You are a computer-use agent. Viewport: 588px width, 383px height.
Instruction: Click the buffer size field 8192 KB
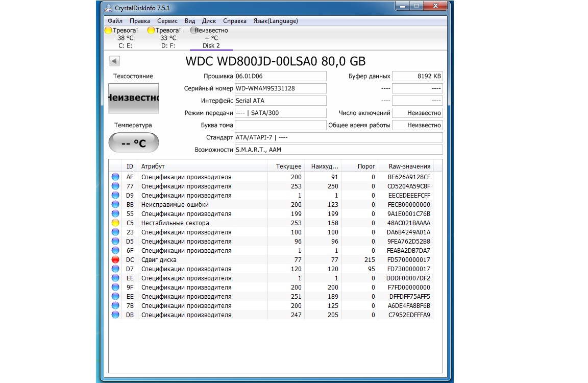tap(418, 76)
